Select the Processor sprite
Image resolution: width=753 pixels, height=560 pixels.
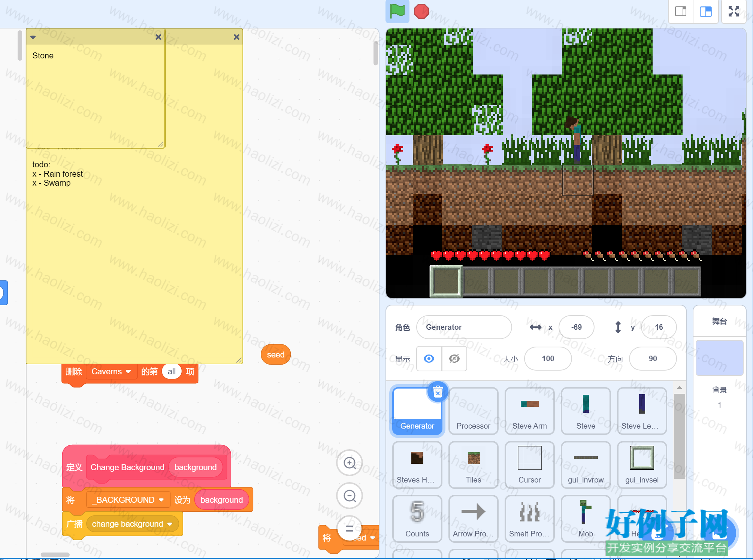tap(473, 411)
